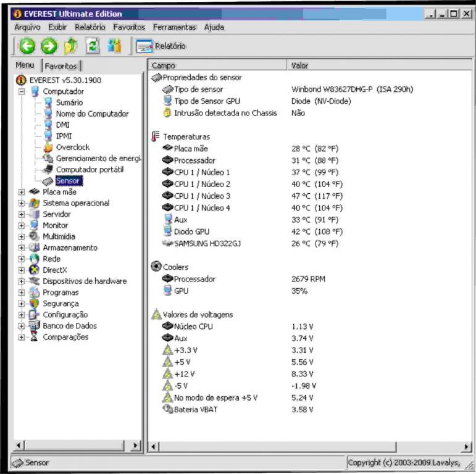The image size is (476, 474).
Task: Select the Configuração tree item
Action: [65, 315]
